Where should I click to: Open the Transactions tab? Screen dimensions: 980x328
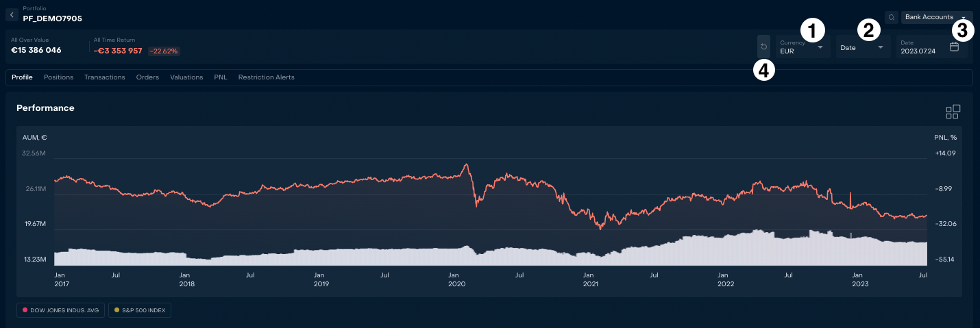pos(104,77)
